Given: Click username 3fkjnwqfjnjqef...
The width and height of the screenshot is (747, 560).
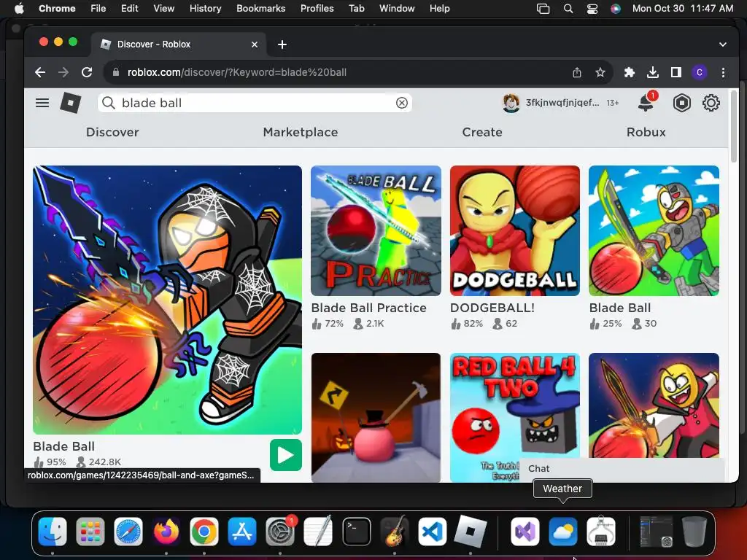Looking at the screenshot, I should coord(562,103).
